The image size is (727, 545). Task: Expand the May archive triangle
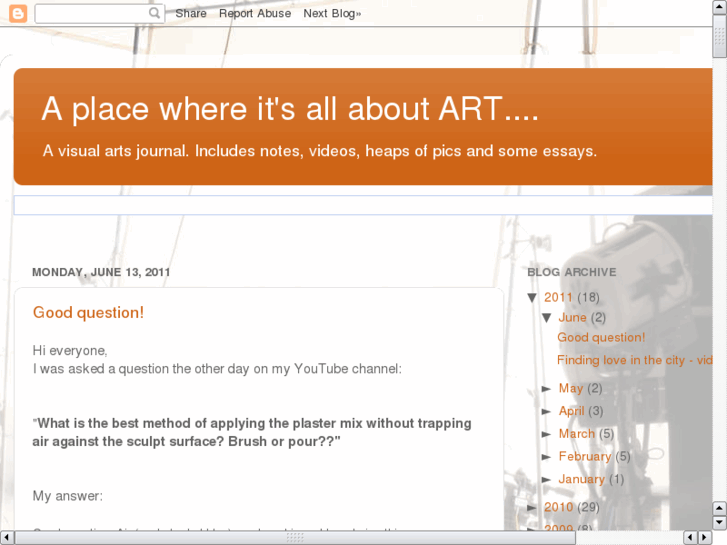tap(547, 389)
